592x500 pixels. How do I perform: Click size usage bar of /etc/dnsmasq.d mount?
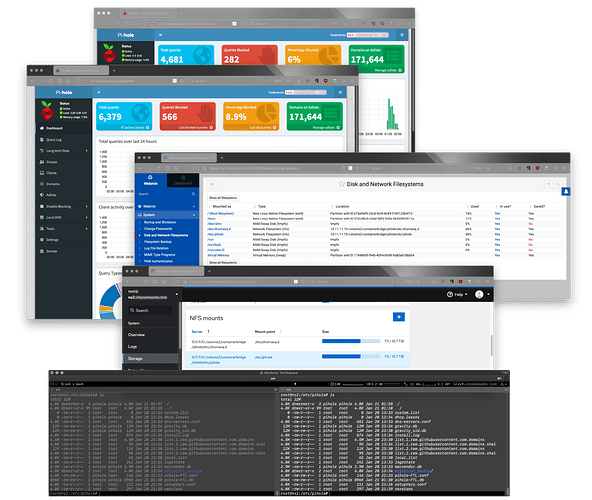pyautogui.click(x=351, y=341)
